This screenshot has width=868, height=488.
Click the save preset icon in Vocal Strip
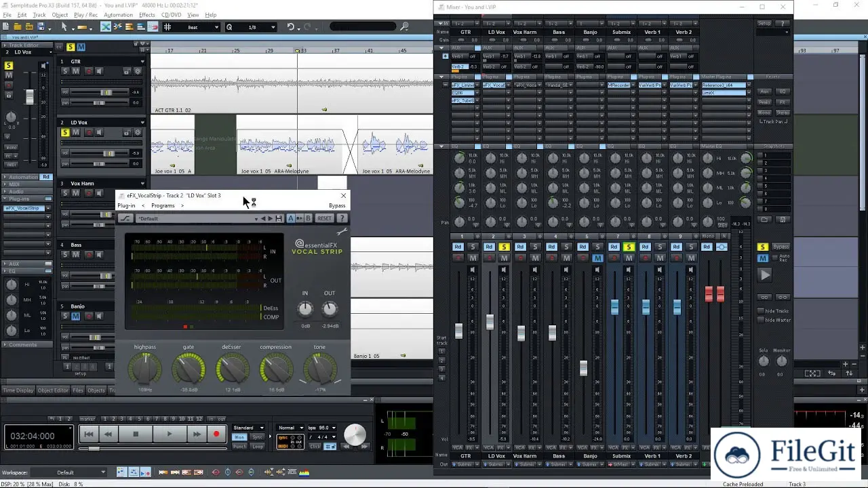[278, 218]
